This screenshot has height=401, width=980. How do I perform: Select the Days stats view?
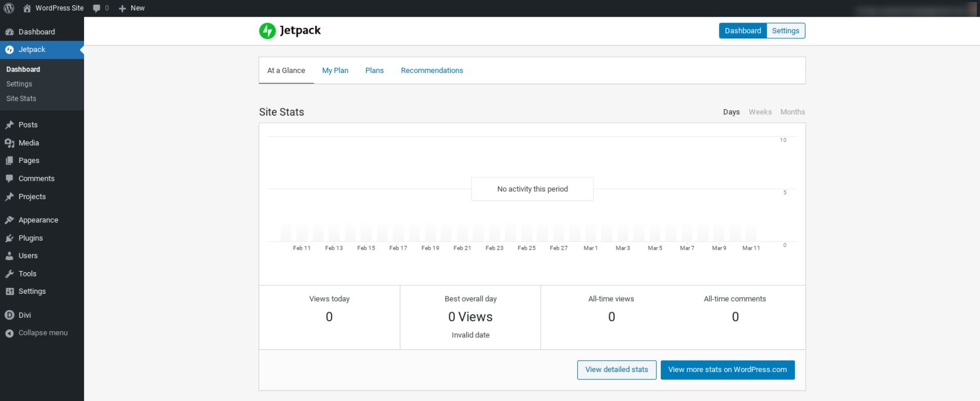[731, 112]
